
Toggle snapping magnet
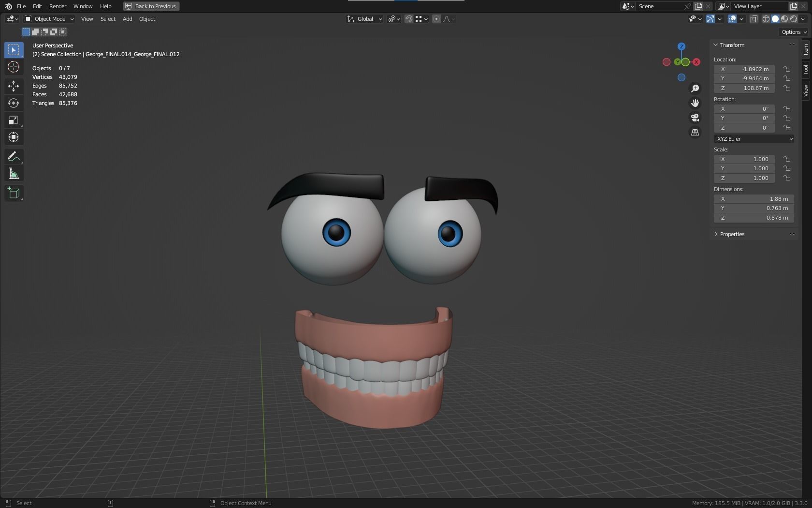click(x=409, y=19)
